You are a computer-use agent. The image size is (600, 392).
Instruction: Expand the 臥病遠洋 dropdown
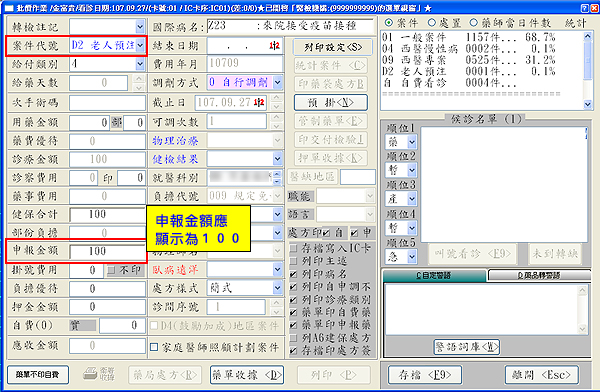[278, 270]
